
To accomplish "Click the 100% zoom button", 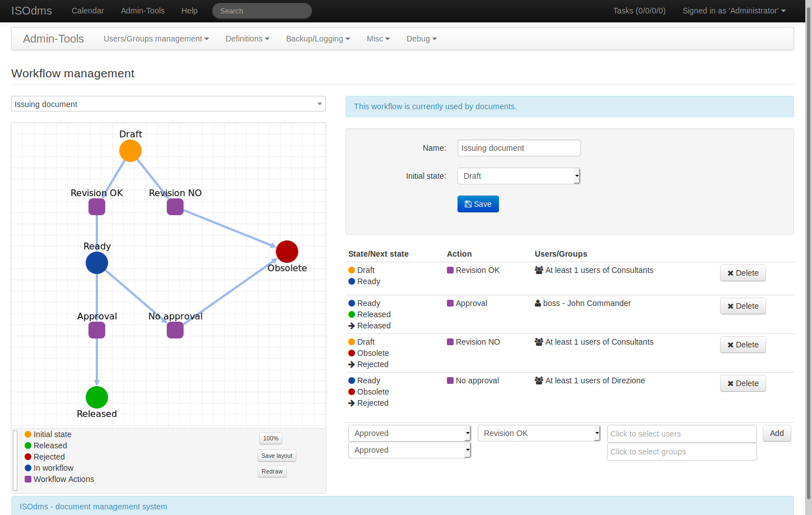I will click(270, 438).
